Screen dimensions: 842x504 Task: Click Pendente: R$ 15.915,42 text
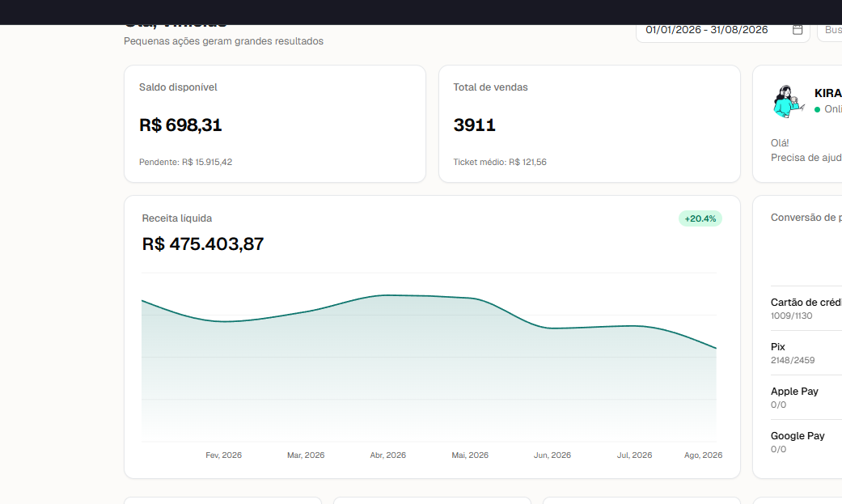pos(186,162)
